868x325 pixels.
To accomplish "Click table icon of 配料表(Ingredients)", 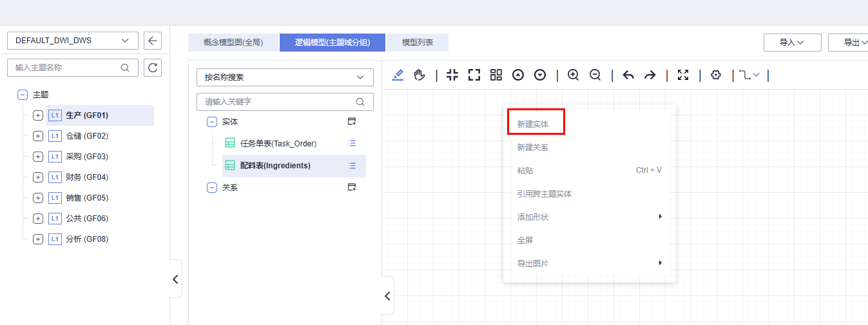I will (230, 166).
